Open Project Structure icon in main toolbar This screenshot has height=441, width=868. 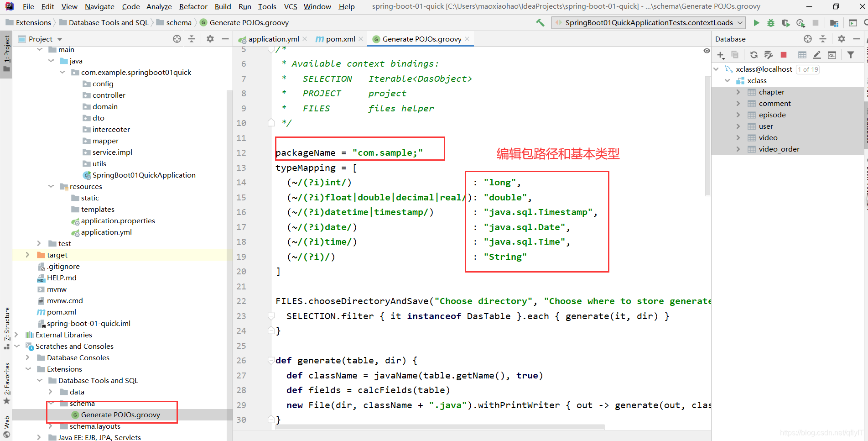coord(834,23)
